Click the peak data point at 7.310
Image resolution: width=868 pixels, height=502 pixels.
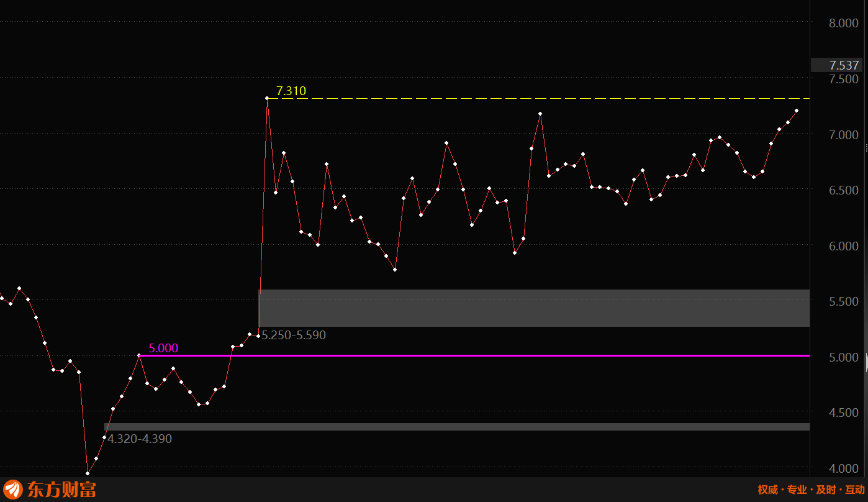[x=267, y=98]
